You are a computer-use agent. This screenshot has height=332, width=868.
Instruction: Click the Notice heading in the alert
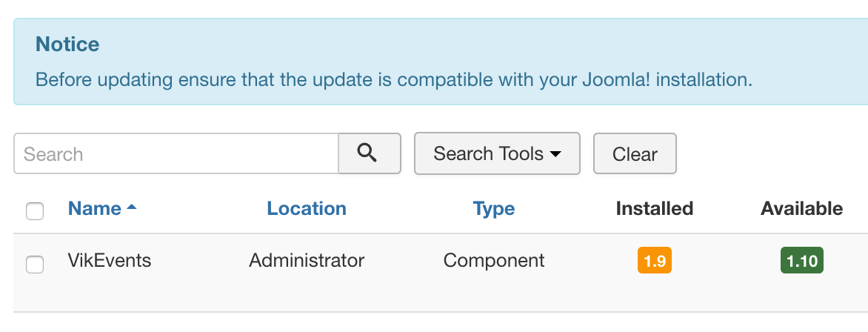coord(67,44)
